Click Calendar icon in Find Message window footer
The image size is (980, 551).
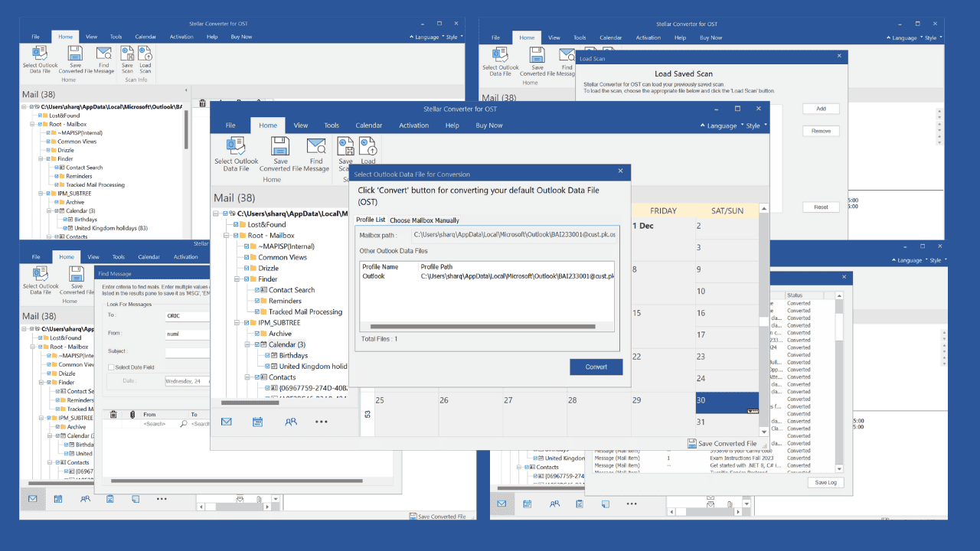click(x=58, y=499)
